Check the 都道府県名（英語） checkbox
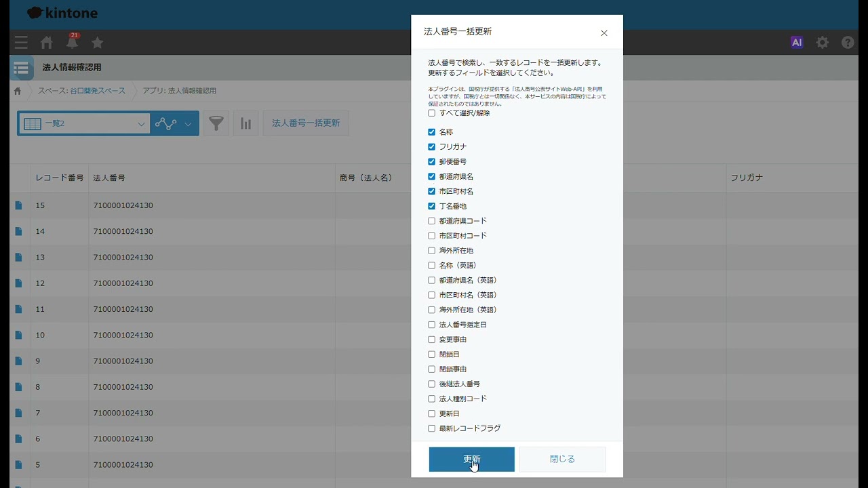 (431, 281)
